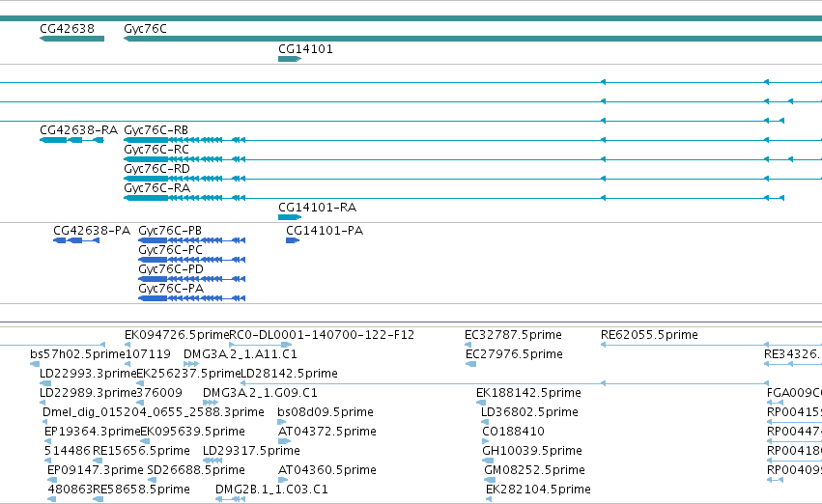Viewport: 822px width, 504px height.
Task: Select EST AT04360.5prime
Action: pyautogui.click(x=327, y=470)
